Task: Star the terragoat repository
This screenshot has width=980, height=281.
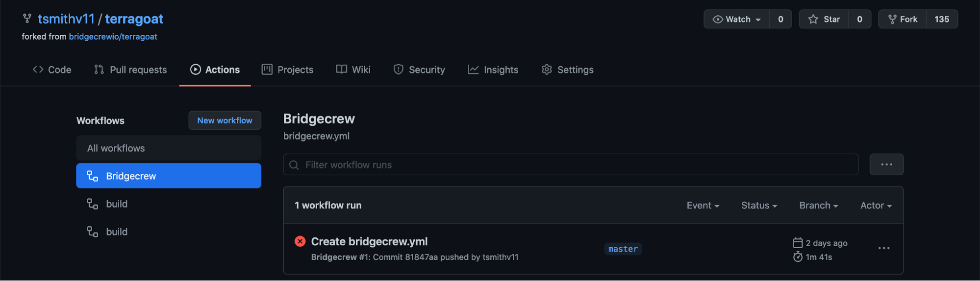Action: [824, 19]
